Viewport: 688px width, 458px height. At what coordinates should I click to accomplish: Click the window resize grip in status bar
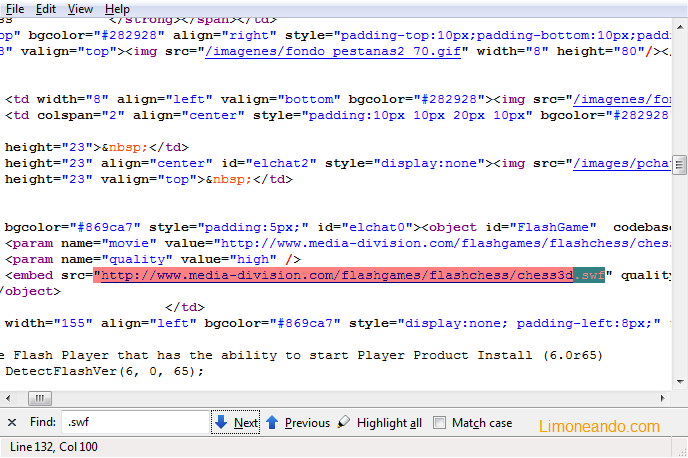682,452
